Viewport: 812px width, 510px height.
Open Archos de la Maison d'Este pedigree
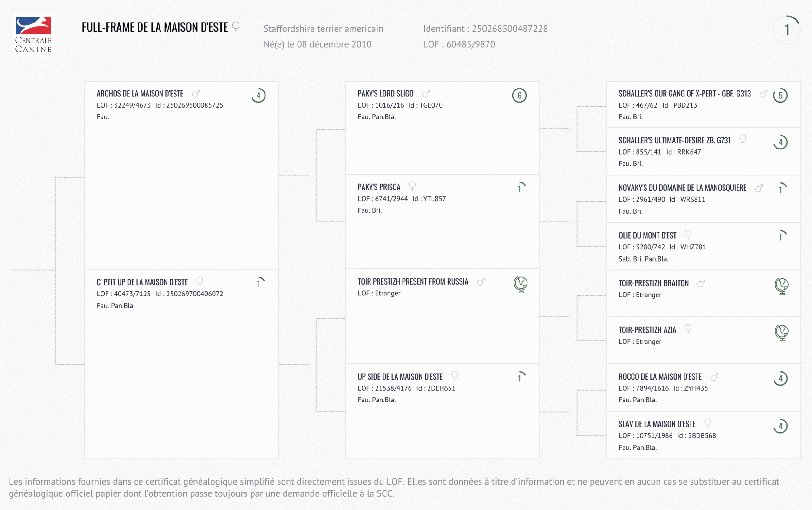pyautogui.click(x=140, y=94)
